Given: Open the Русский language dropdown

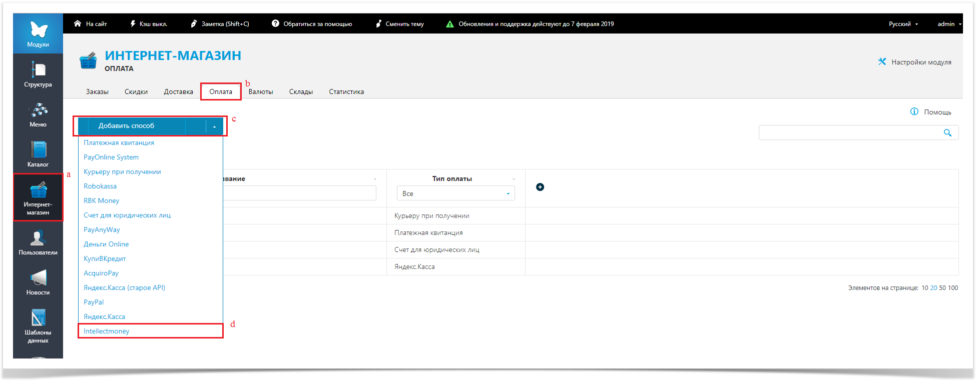Looking at the screenshot, I should tap(903, 24).
